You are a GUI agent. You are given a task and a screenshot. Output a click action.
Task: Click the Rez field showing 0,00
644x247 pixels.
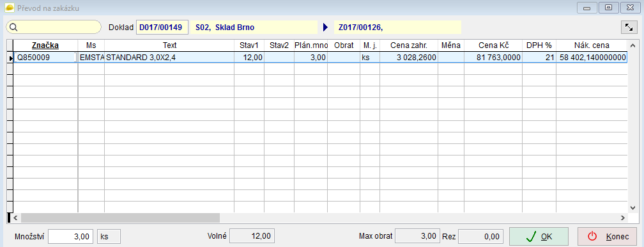point(481,236)
